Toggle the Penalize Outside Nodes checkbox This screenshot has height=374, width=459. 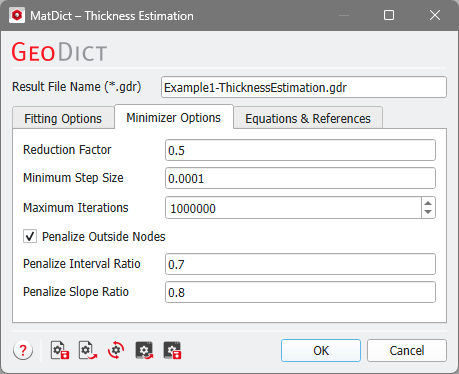click(30, 236)
